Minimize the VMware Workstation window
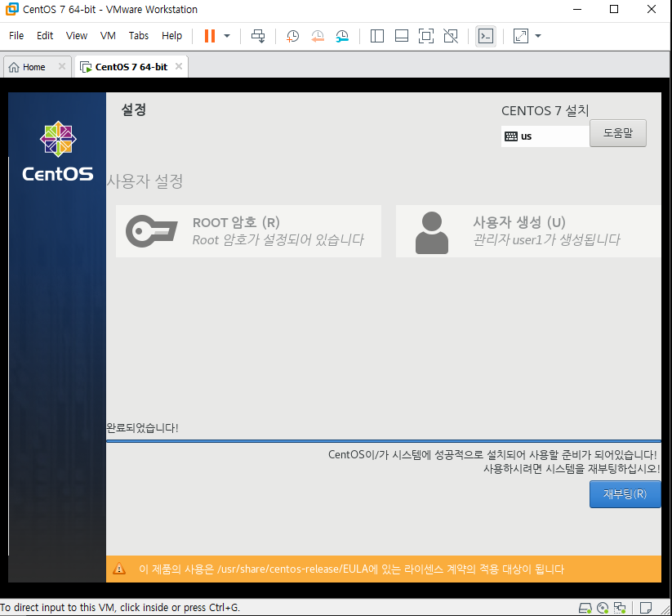The height and width of the screenshot is (616, 672). (x=577, y=9)
